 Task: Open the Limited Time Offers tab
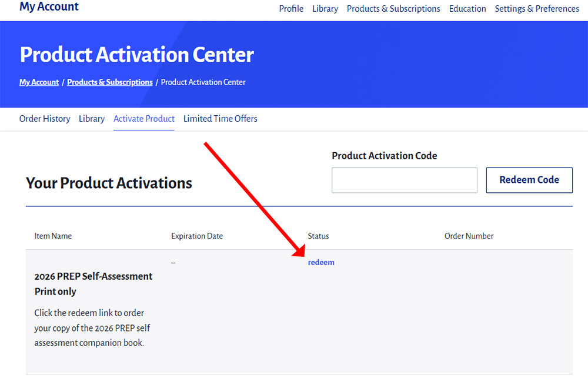pos(220,119)
